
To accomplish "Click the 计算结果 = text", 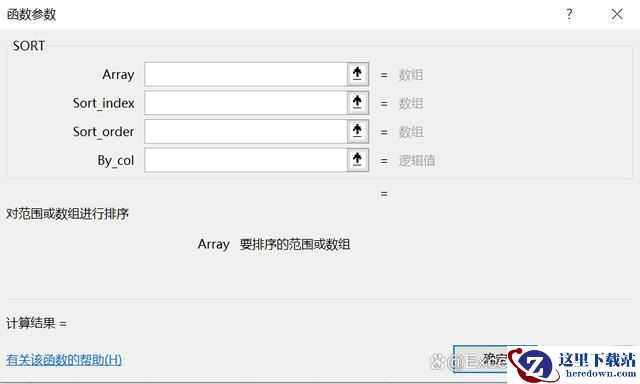I will pyautogui.click(x=36, y=323).
